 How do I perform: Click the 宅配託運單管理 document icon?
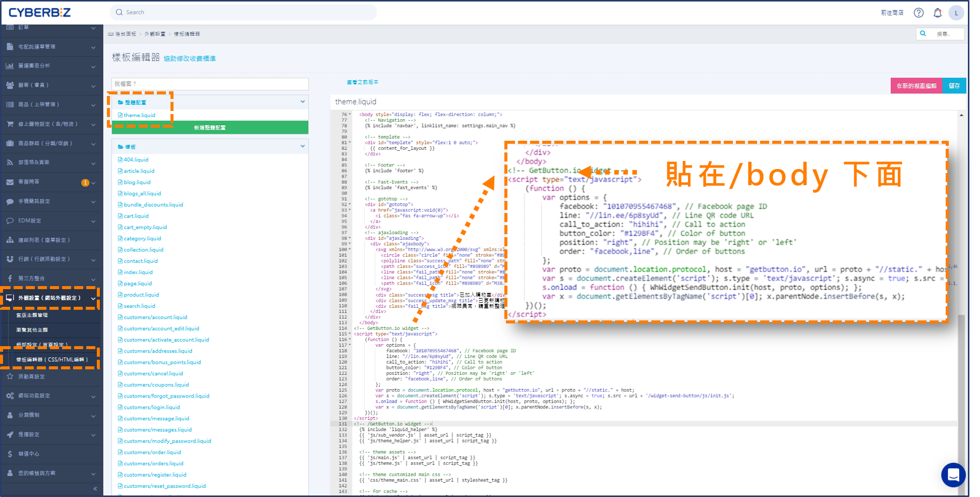coord(10,46)
